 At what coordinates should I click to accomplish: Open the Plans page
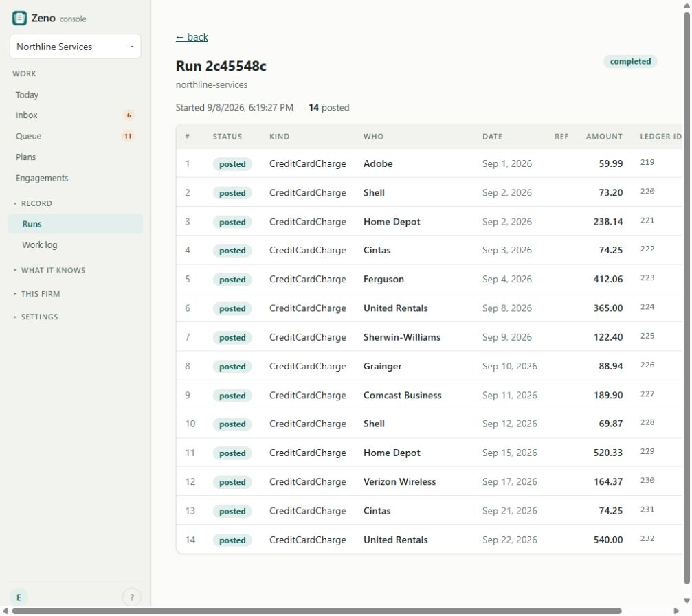(25, 157)
